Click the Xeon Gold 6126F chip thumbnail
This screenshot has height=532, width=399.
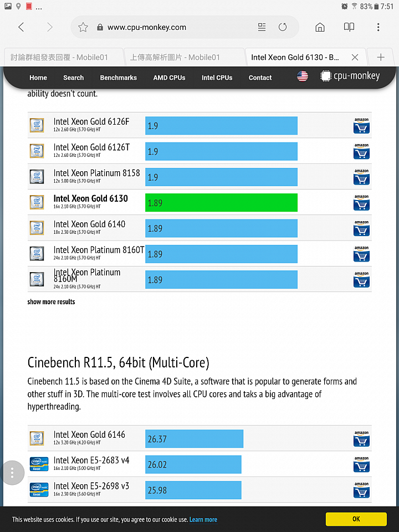click(37, 125)
